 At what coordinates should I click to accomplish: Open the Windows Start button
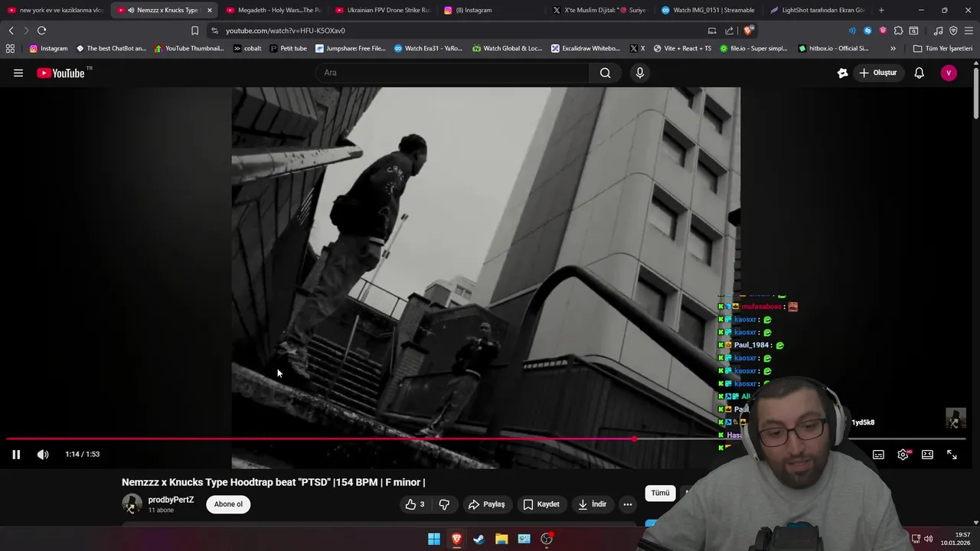pyautogui.click(x=434, y=539)
